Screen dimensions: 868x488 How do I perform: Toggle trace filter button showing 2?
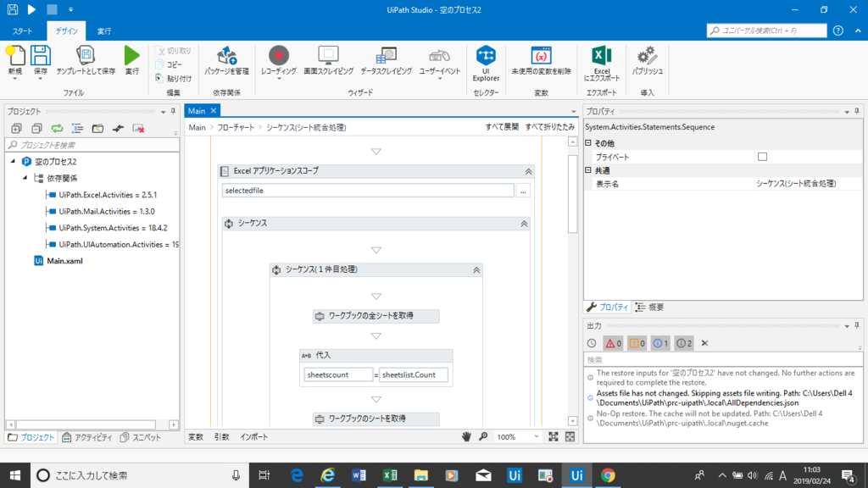(x=684, y=343)
